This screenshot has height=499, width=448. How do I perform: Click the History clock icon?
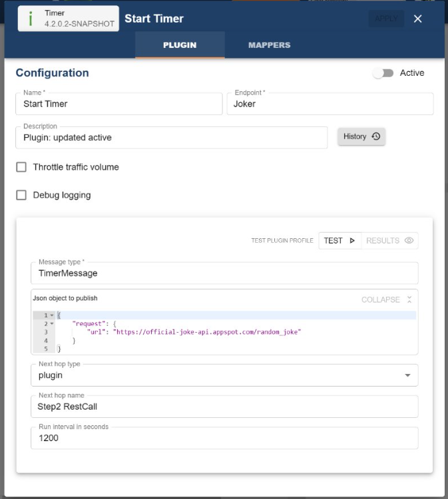[x=376, y=136]
